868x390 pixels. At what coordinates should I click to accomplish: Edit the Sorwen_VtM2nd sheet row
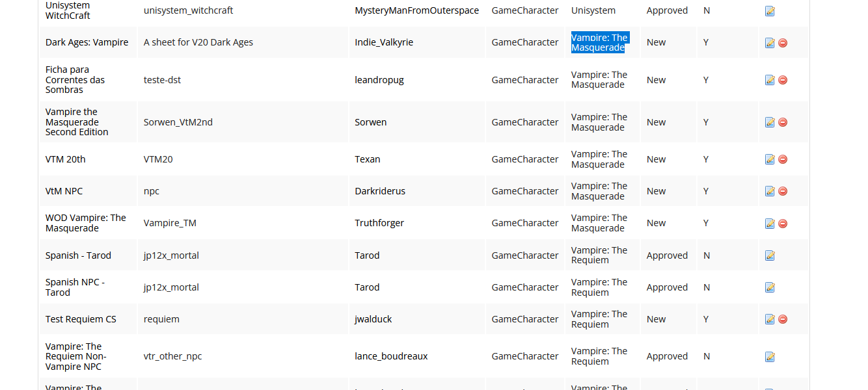point(770,122)
